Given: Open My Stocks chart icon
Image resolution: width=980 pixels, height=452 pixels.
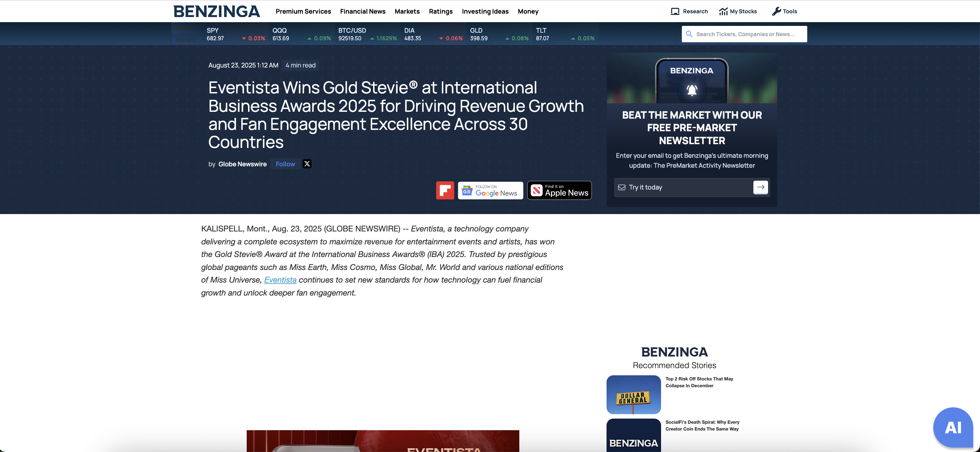Looking at the screenshot, I should (723, 11).
